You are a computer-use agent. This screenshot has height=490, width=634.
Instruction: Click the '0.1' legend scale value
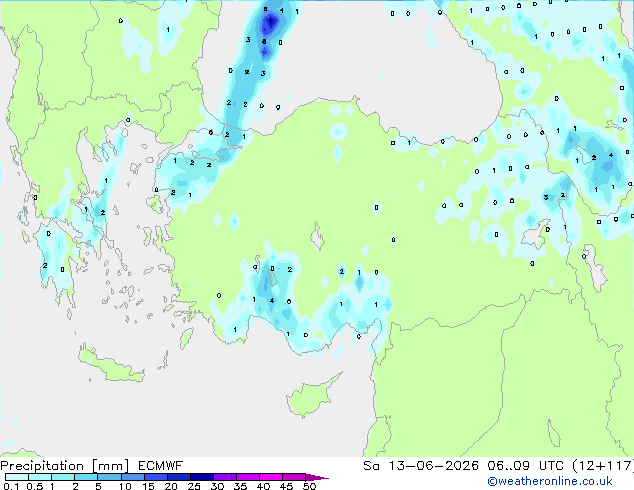pos(11,486)
